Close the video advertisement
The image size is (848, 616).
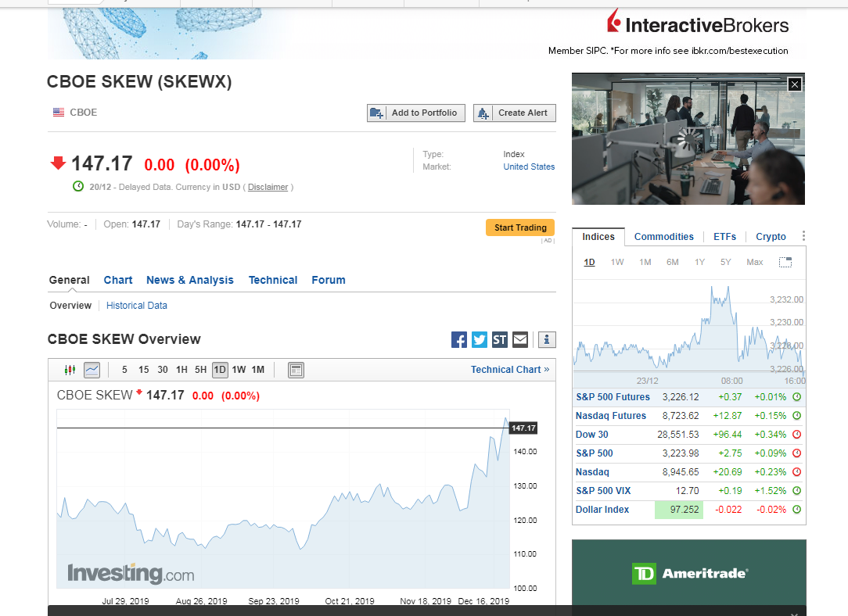[x=795, y=84]
